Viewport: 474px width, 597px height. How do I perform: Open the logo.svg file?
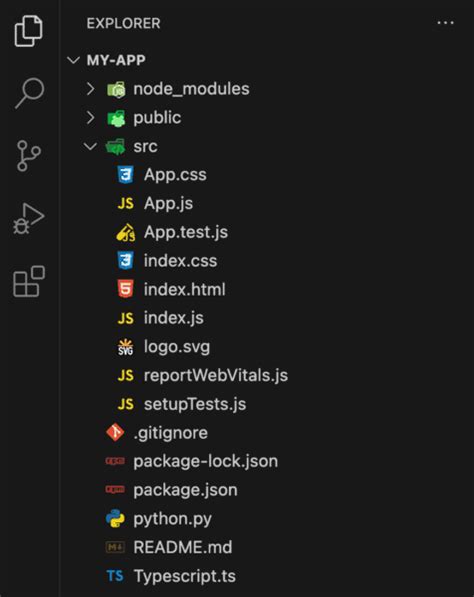pyautogui.click(x=177, y=347)
